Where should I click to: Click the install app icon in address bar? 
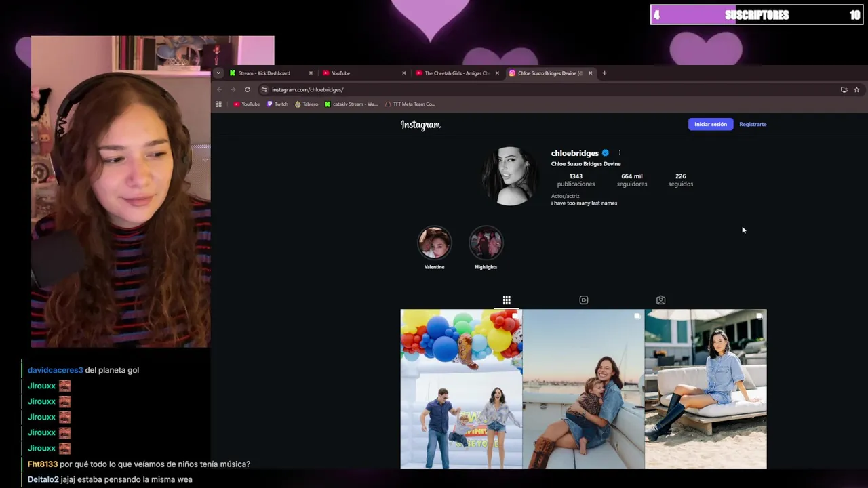844,89
